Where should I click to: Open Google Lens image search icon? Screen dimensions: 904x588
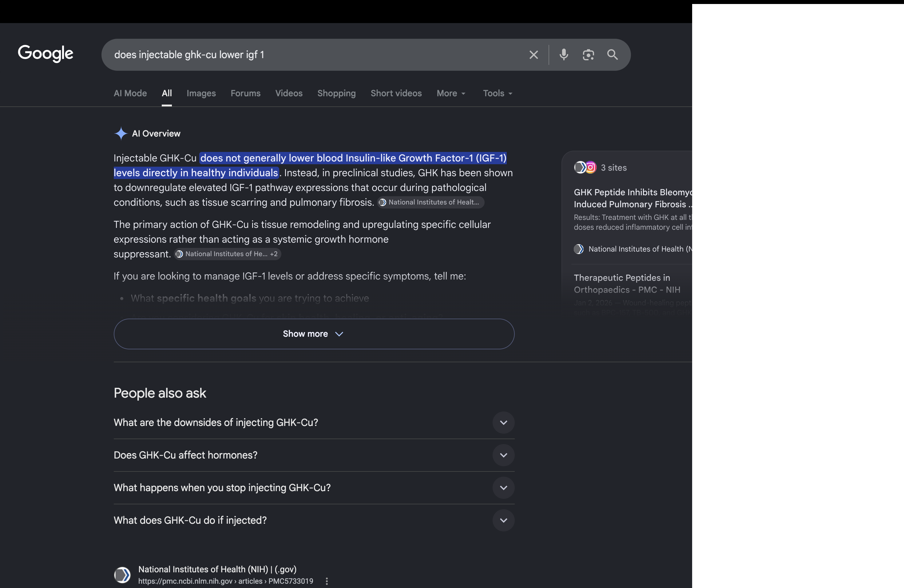click(x=588, y=55)
